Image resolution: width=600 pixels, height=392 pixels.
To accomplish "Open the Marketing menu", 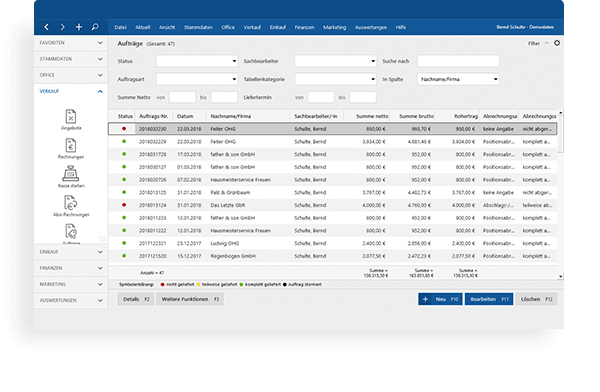I will pyautogui.click(x=334, y=27).
